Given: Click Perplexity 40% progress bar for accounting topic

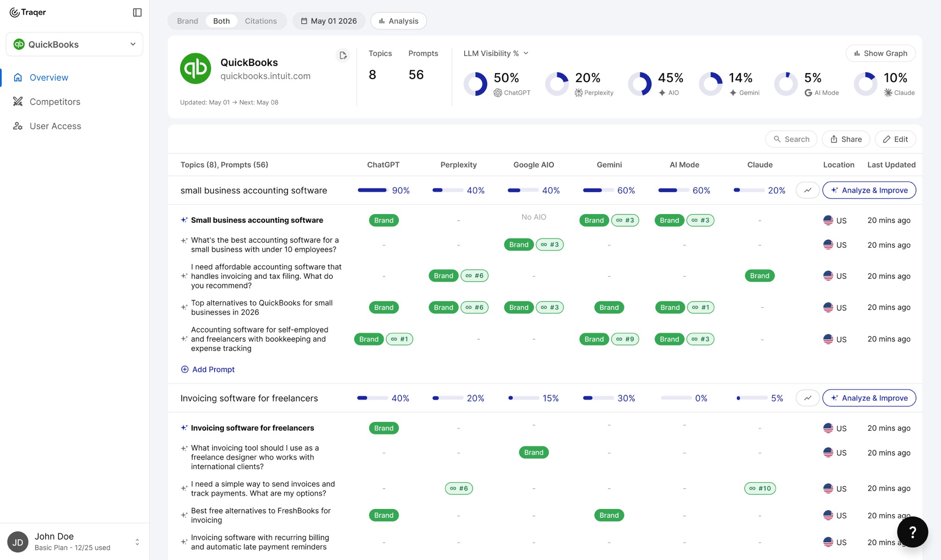Looking at the screenshot, I should 447,190.
